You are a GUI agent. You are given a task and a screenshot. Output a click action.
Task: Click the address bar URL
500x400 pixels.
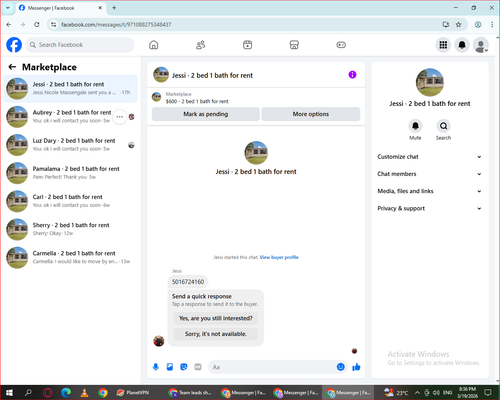click(x=116, y=25)
